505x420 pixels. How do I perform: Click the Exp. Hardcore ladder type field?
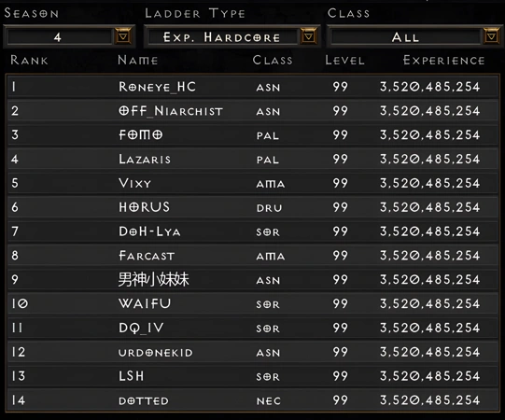click(222, 37)
